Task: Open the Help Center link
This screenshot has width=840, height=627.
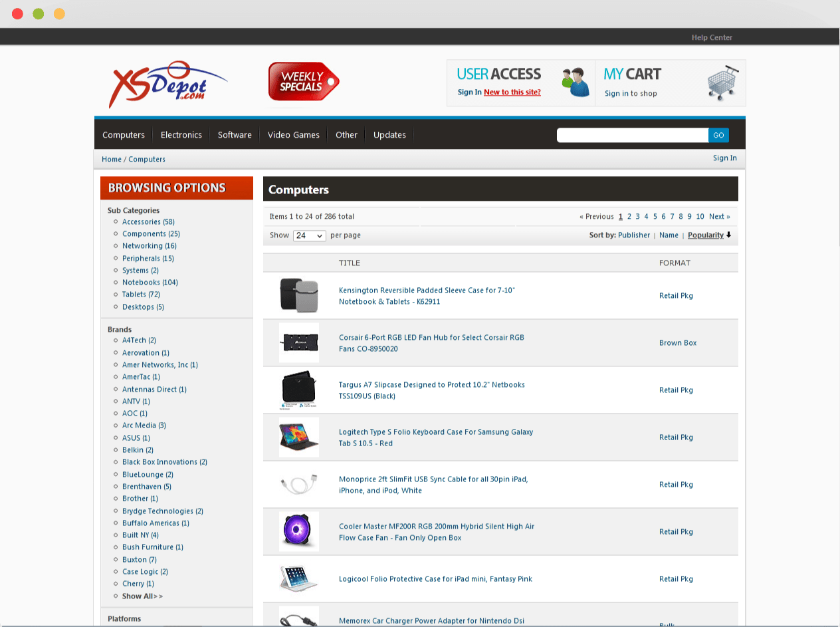Action: pos(712,38)
